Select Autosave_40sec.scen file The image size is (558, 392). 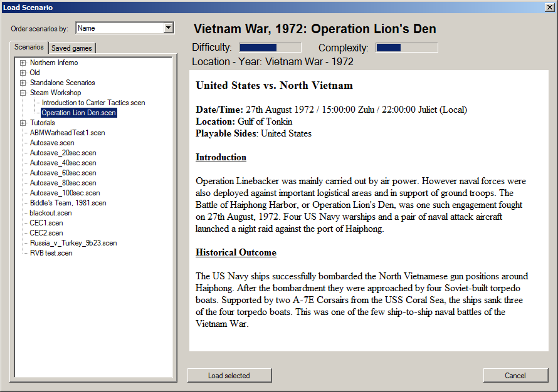click(63, 163)
